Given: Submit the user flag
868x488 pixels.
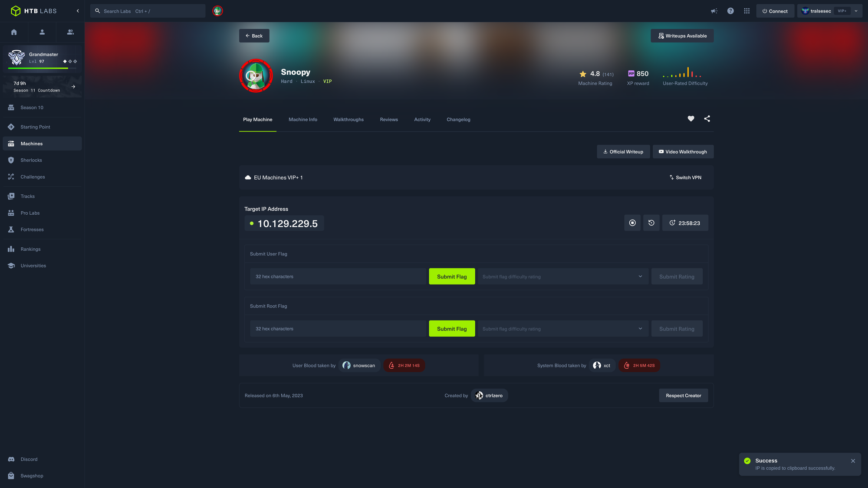Looking at the screenshot, I should tap(452, 276).
